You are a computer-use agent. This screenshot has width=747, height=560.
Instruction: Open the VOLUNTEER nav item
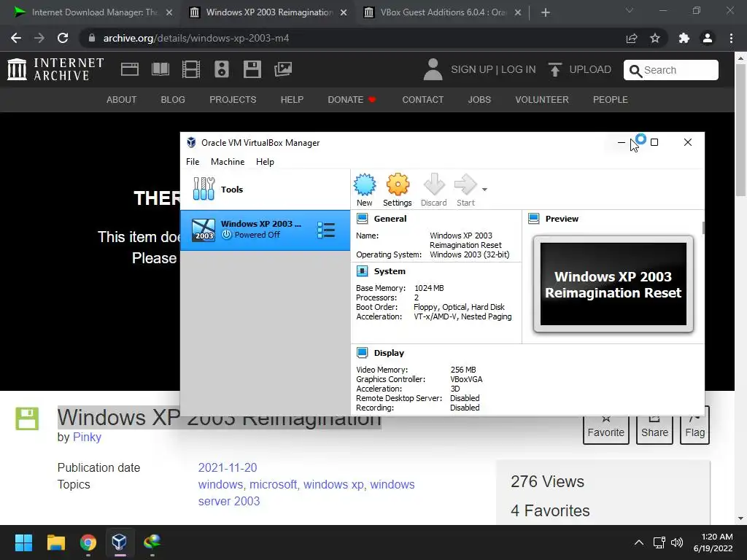coord(542,99)
